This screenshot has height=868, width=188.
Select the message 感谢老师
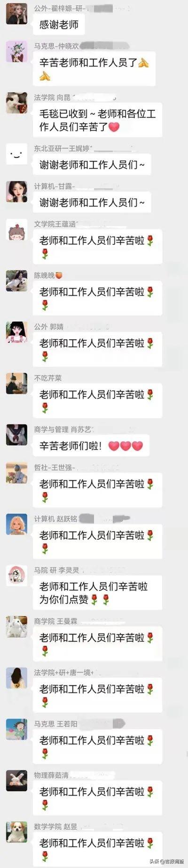[59, 24]
